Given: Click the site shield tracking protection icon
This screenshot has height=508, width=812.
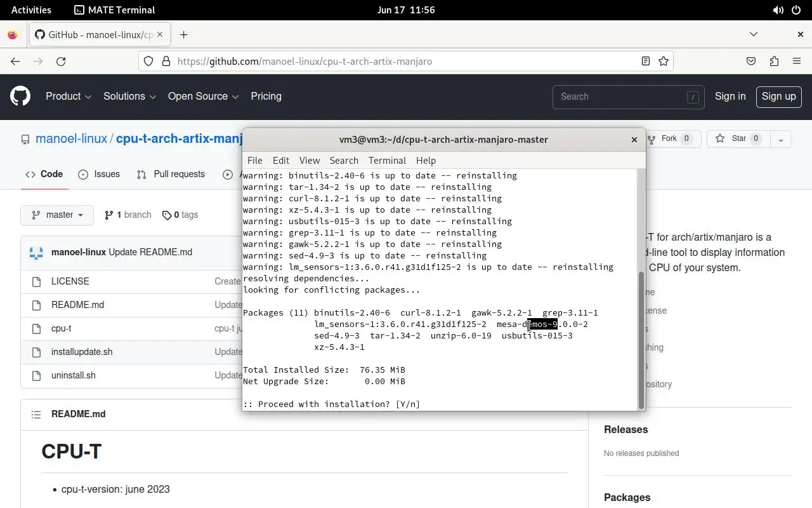Looking at the screenshot, I should click(x=148, y=62).
